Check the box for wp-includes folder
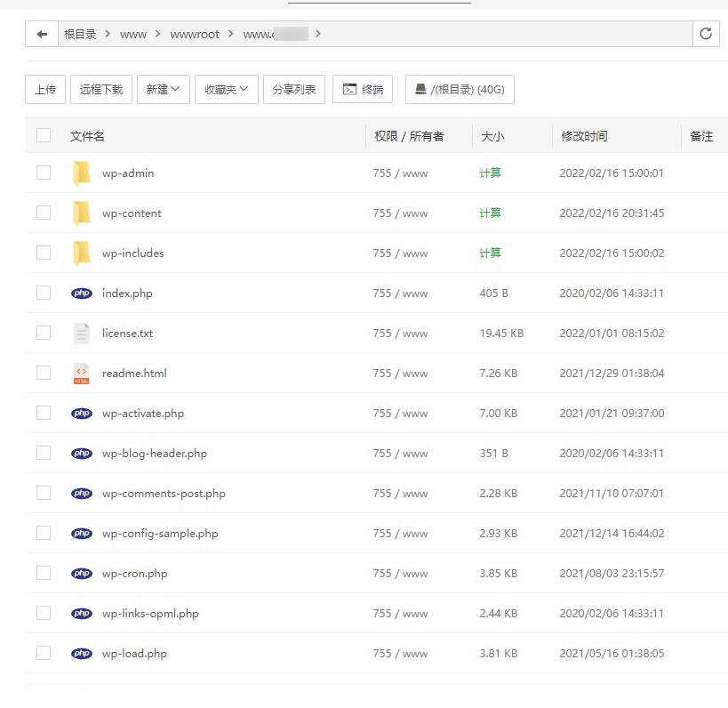The height and width of the screenshot is (708, 728). 44,253
